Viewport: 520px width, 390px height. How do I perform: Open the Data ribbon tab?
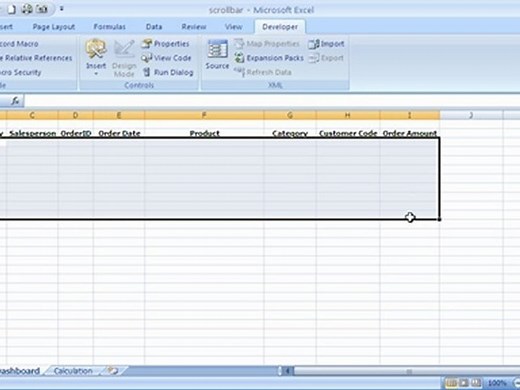154,27
